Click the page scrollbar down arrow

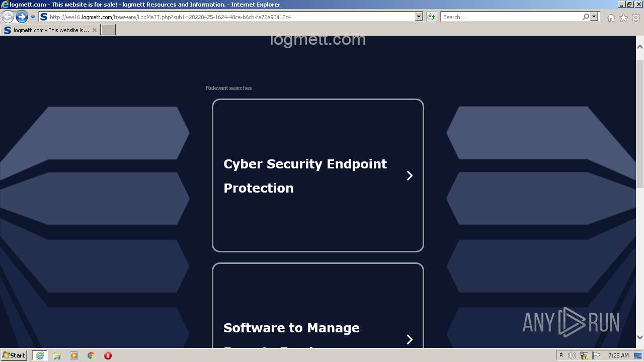pos(640,337)
